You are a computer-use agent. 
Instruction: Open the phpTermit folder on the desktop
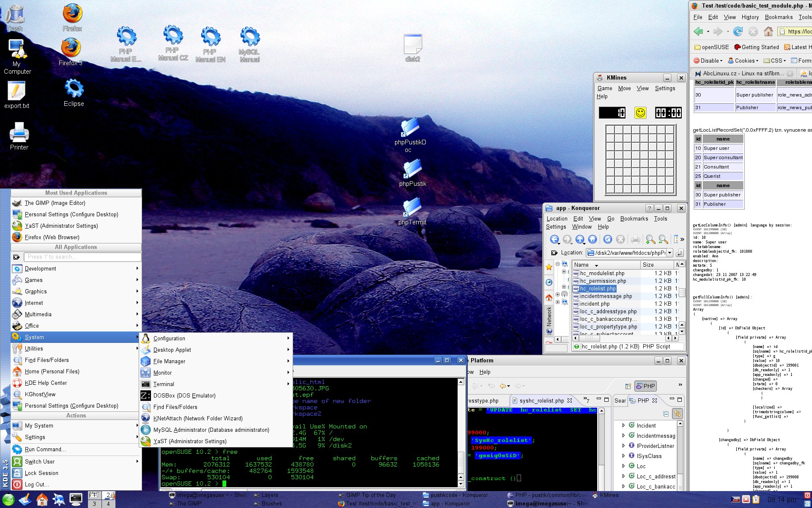(412, 211)
